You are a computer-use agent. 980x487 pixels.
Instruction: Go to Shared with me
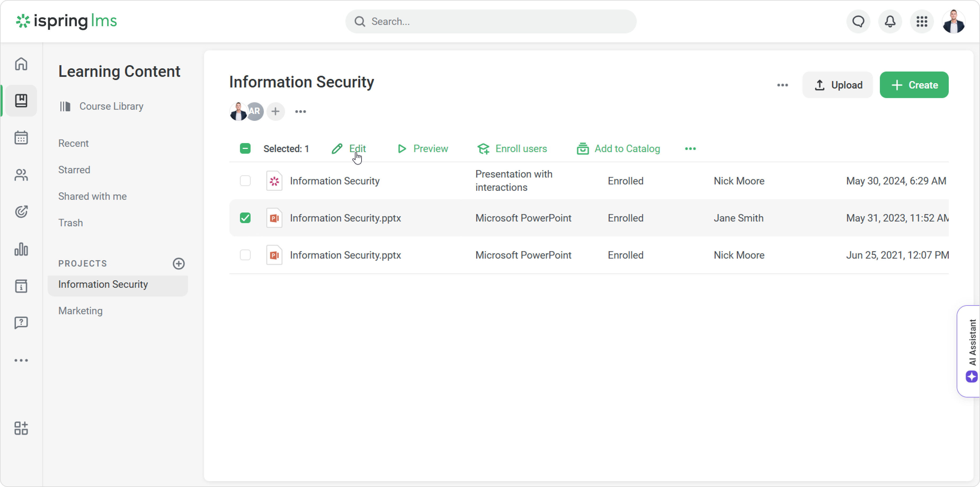click(x=92, y=196)
